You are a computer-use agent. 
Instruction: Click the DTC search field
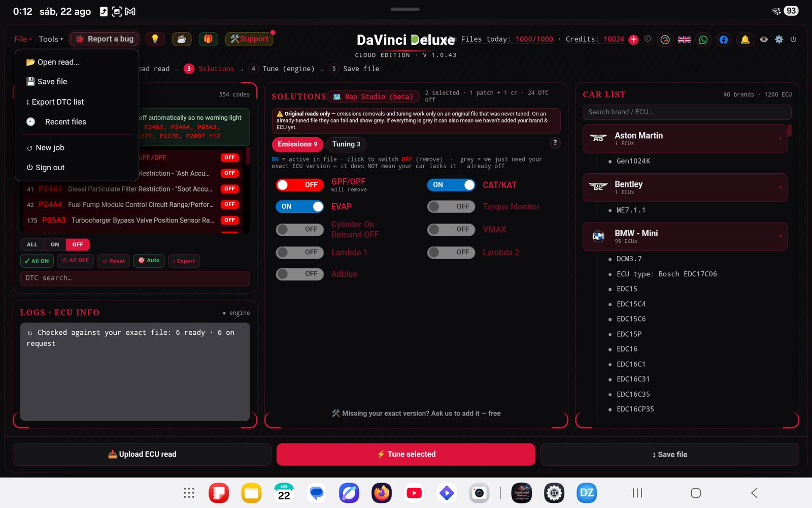[135, 278]
